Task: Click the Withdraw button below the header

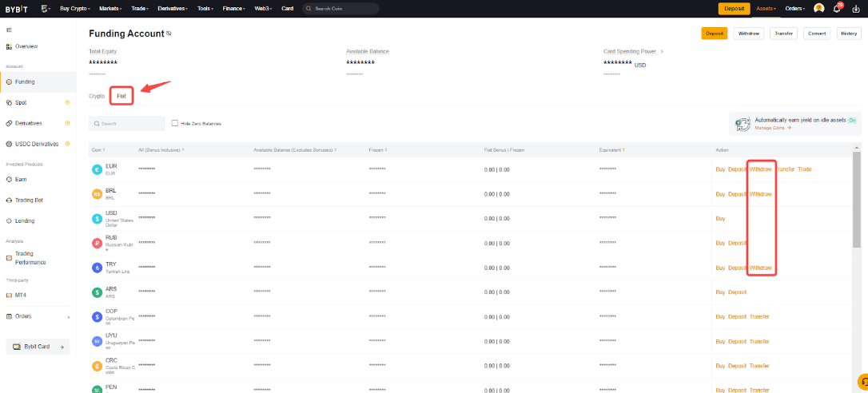Action: pos(748,34)
